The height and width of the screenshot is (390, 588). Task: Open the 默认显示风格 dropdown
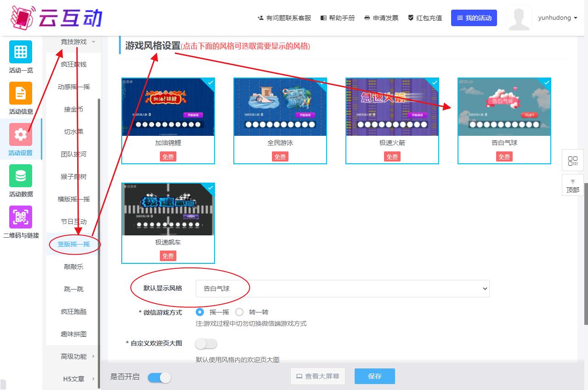point(342,289)
